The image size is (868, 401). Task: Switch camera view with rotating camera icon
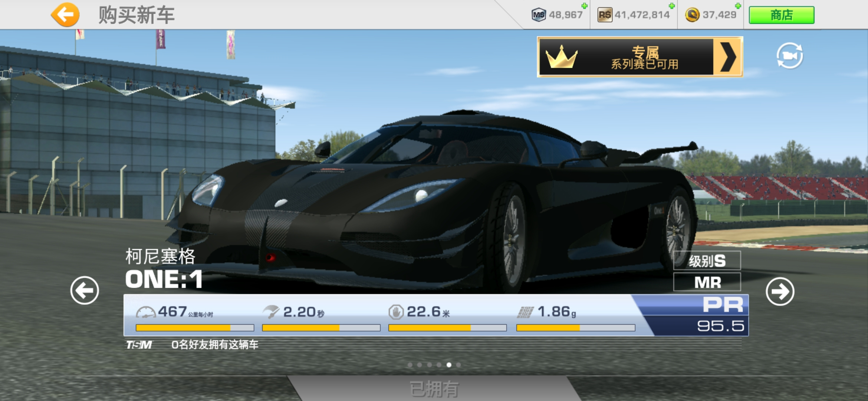(x=790, y=56)
